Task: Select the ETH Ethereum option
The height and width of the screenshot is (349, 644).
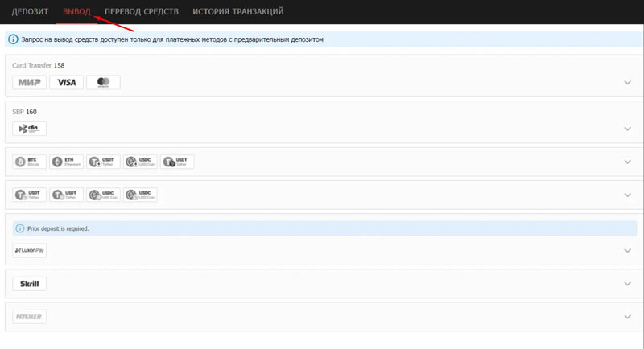Action: (x=66, y=162)
